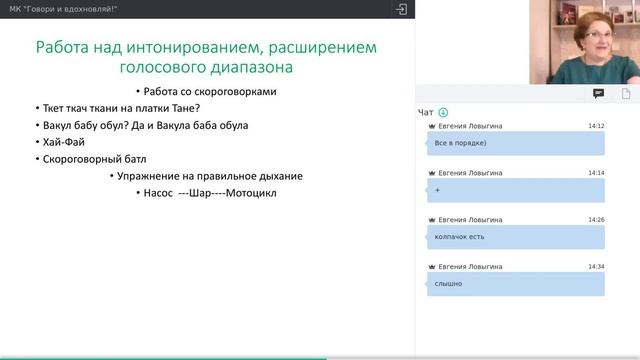Click the '+' chat message bubble

click(516, 190)
